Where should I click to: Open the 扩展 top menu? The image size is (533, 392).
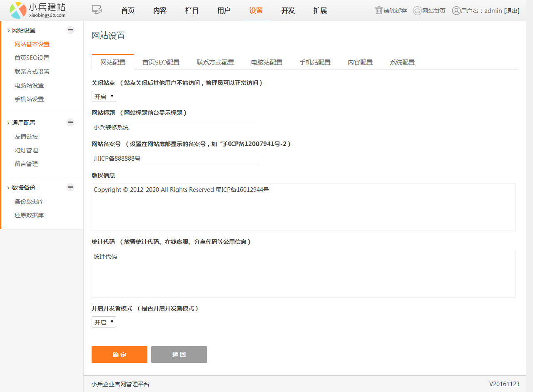click(320, 10)
